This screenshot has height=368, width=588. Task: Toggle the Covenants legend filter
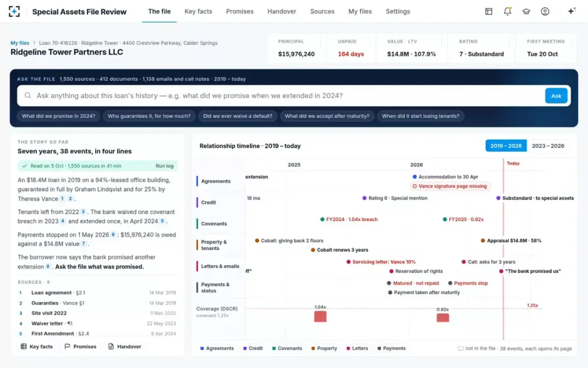coord(287,348)
